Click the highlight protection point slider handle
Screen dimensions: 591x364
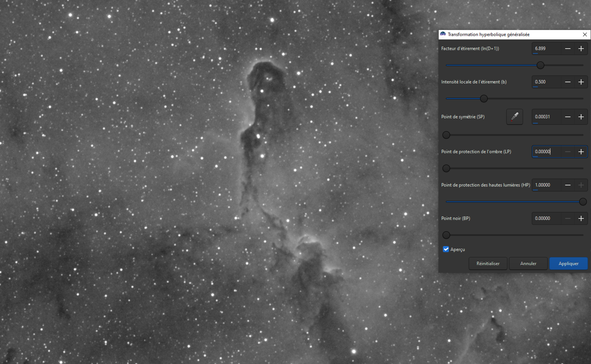pyautogui.click(x=583, y=202)
